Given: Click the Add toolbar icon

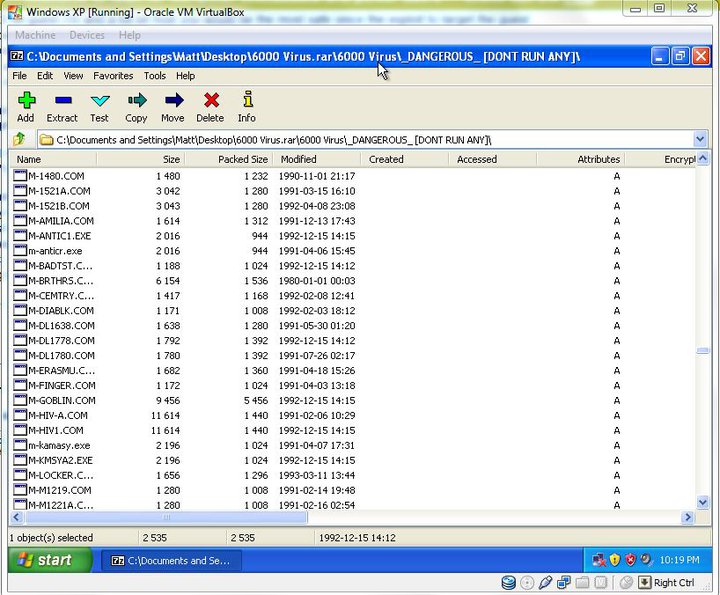Looking at the screenshot, I should (x=26, y=100).
